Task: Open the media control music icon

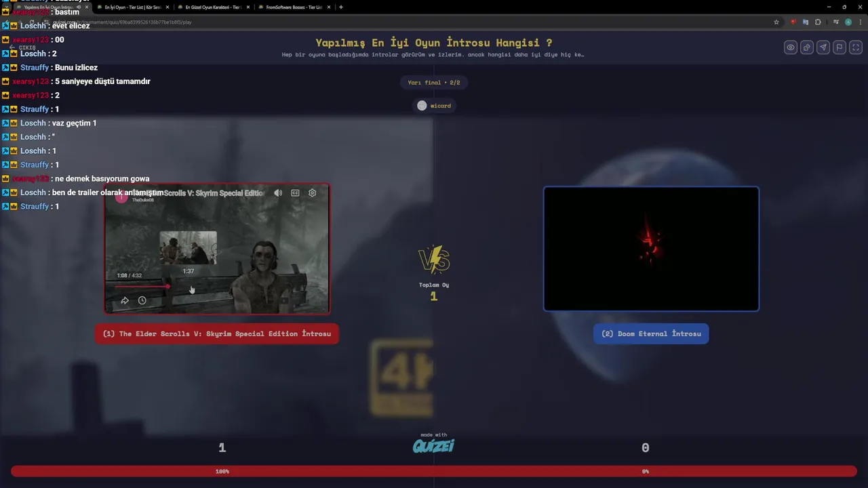Action: 836,22
